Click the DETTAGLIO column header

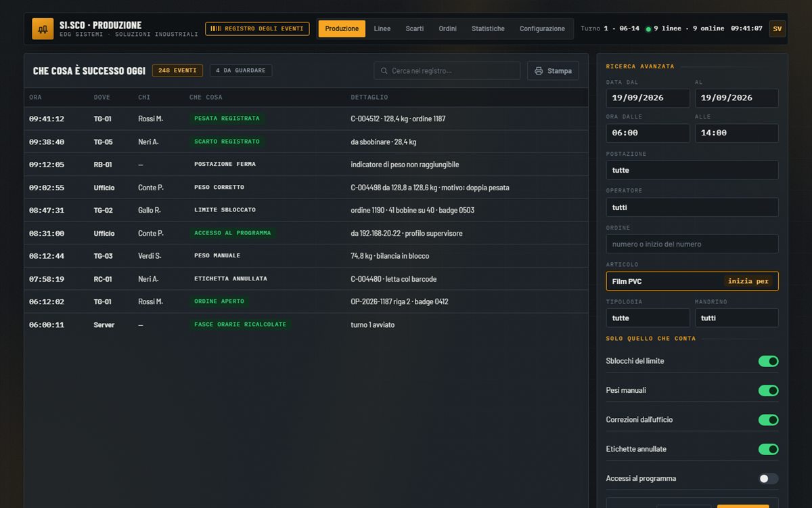tap(369, 98)
